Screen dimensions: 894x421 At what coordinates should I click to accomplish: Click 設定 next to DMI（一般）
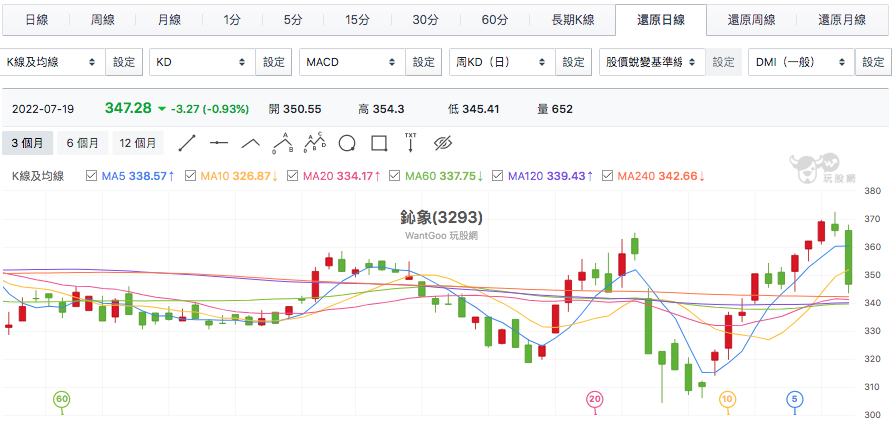tap(873, 62)
